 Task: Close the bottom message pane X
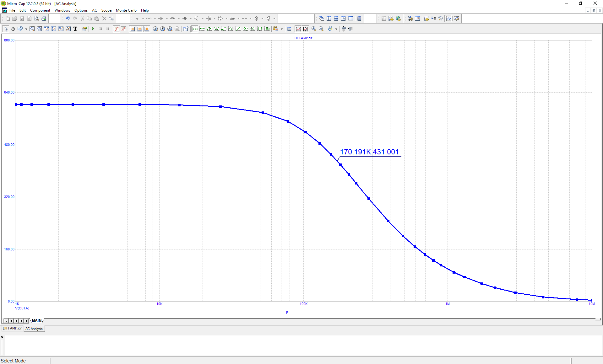(x=2, y=337)
